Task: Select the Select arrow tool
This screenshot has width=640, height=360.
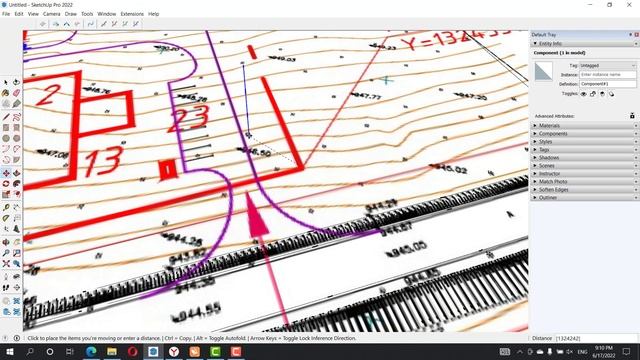Action: tap(6, 82)
